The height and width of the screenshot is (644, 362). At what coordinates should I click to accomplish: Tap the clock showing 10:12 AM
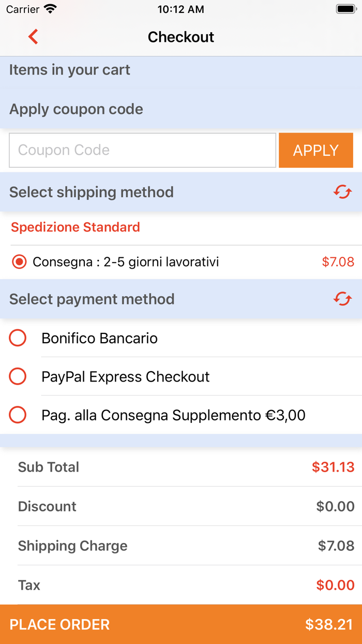pyautogui.click(x=180, y=9)
